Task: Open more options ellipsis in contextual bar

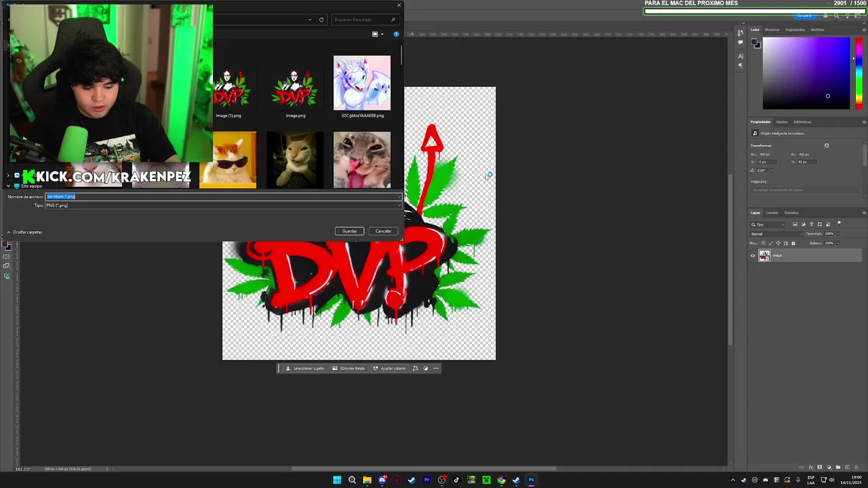Action: (x=436, y=369)
